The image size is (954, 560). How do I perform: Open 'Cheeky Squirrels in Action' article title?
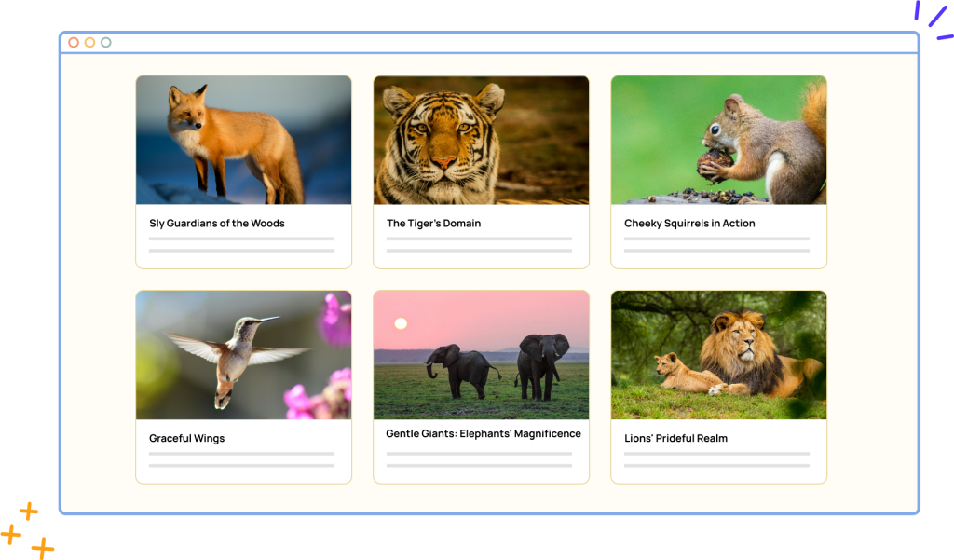click(x=689, y=224)
